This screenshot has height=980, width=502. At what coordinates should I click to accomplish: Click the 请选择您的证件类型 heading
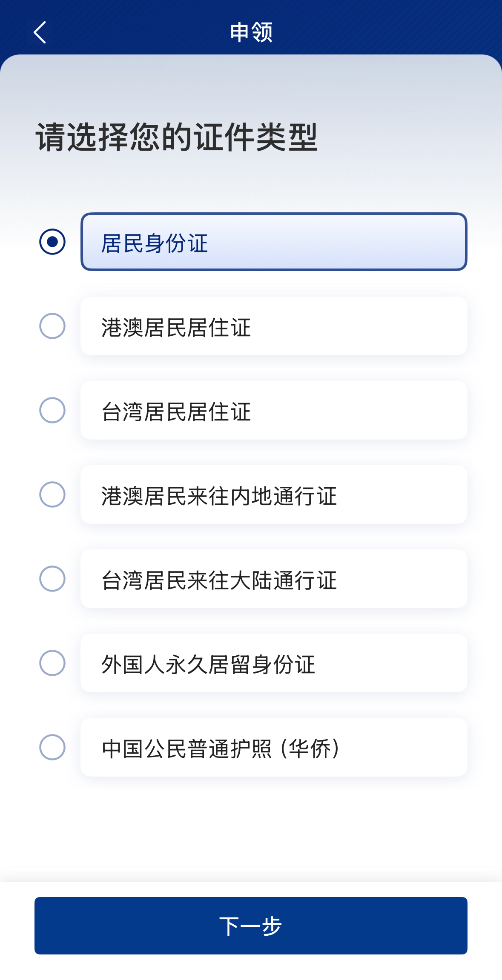(177, 137)
